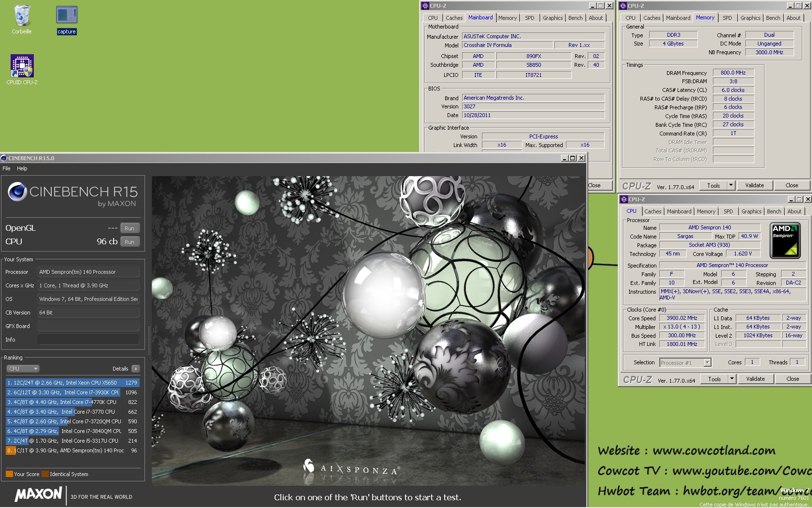Viewport: 812px width, 508px height.
Task: Minimize the CPU-Z Mainboard window
Action: tap(593, 6)
